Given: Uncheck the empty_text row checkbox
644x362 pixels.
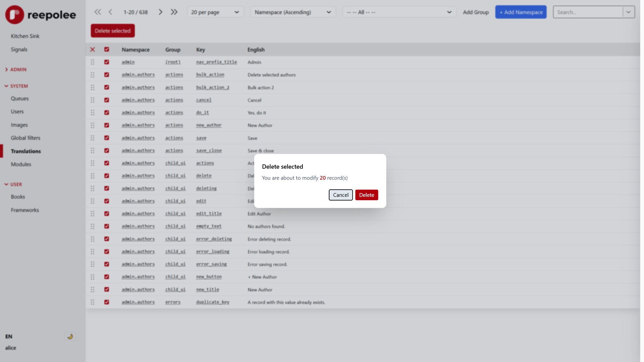Looking at the screenshot, I should [x=107, y=226].
